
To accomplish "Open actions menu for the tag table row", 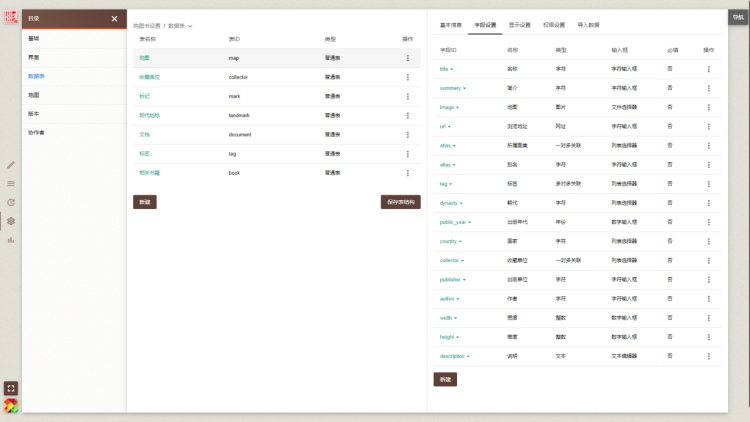I will coord(408,154).
